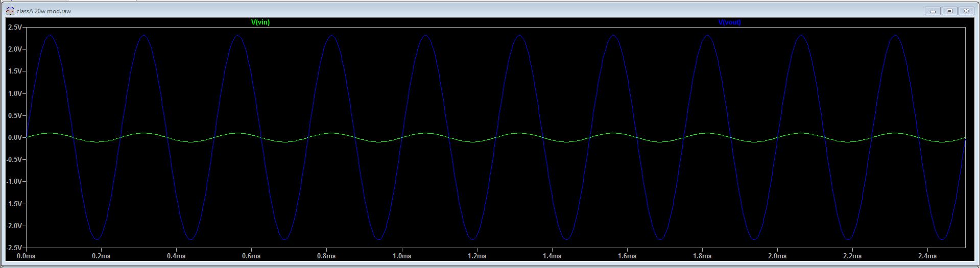Click the -2.5V vertical axis label
980x268 pixels.
click(14, 248)
